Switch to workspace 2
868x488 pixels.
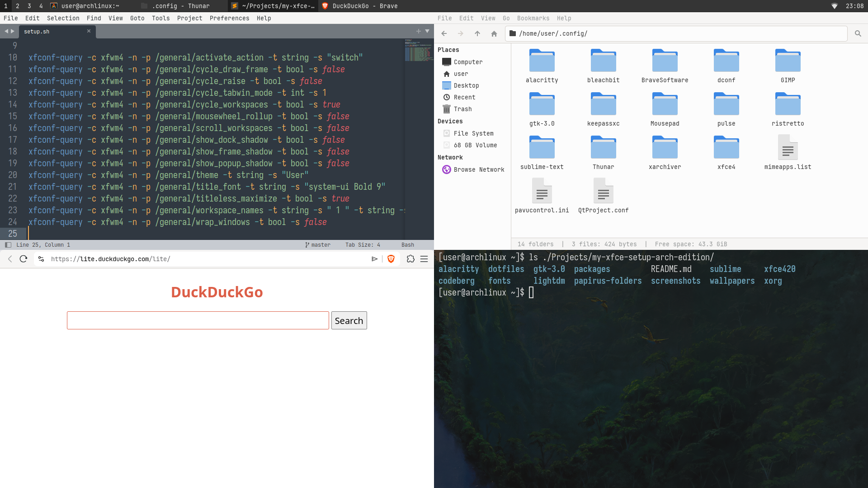(18, 6)
